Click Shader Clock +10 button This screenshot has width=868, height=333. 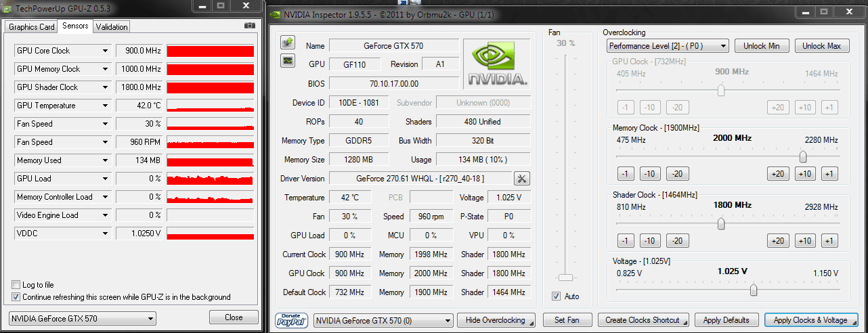[x=805, y=241]
